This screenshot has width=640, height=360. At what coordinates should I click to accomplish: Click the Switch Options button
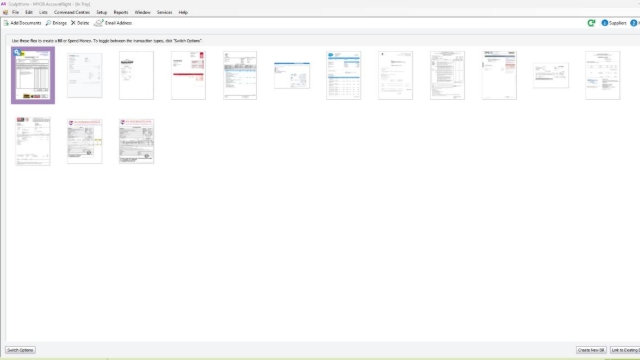tap(20, 350)
